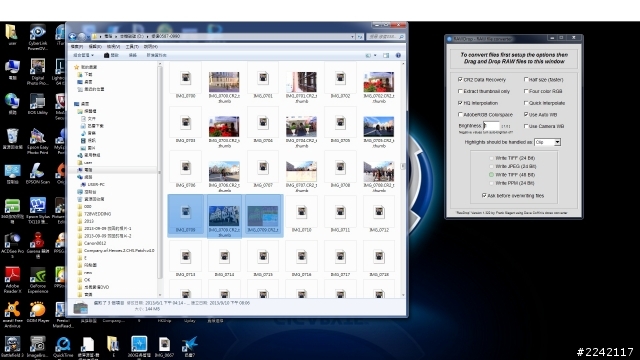
Task: Launch GOM Player desktop icon
Action: pyautogui.click(x=38, y=314)
